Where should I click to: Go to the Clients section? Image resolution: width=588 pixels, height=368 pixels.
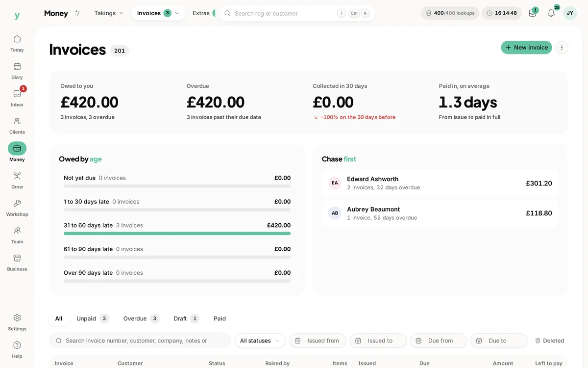pyautogui.click(x=17, y=126)
